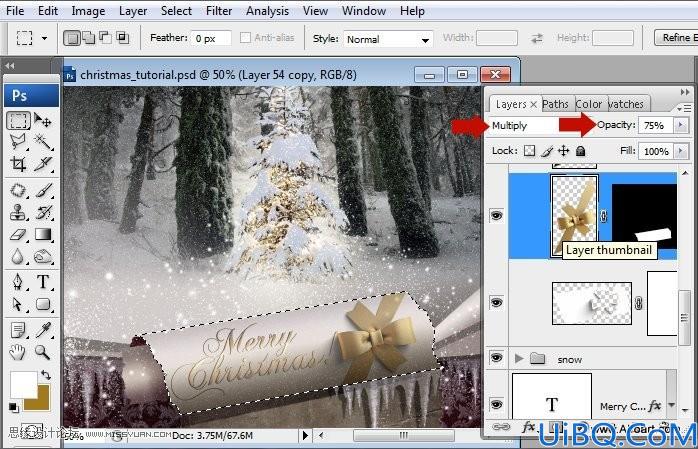Hide the snow group

[x=496, y=358]
